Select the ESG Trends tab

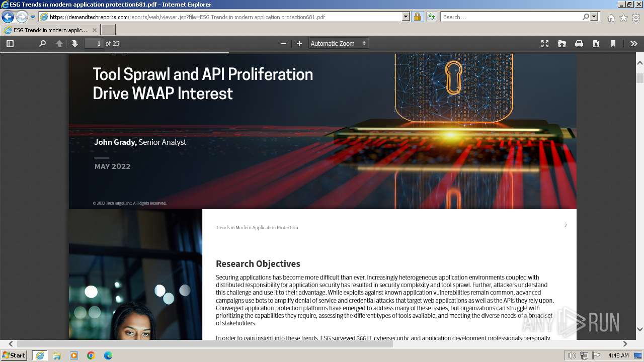point(50,30)
